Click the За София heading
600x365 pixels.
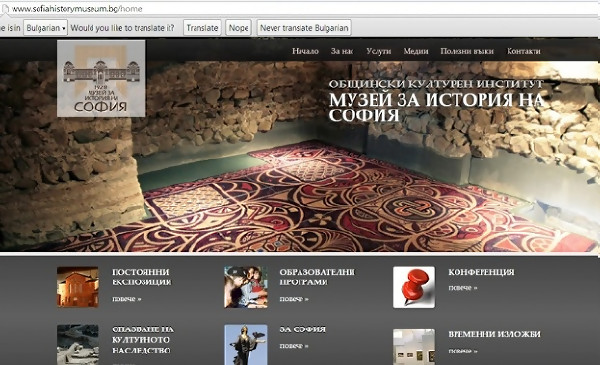[x=303, y=329]
